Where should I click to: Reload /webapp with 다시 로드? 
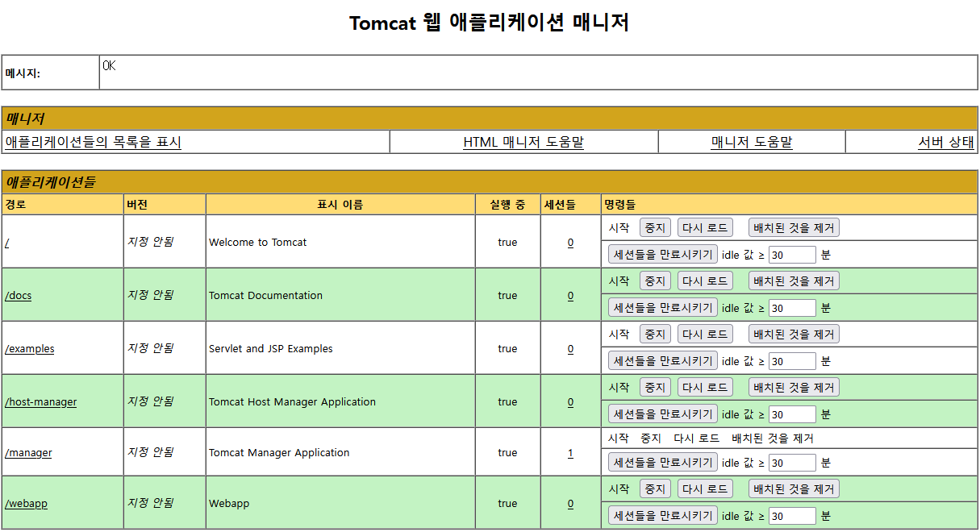click(x=706, y=489)
